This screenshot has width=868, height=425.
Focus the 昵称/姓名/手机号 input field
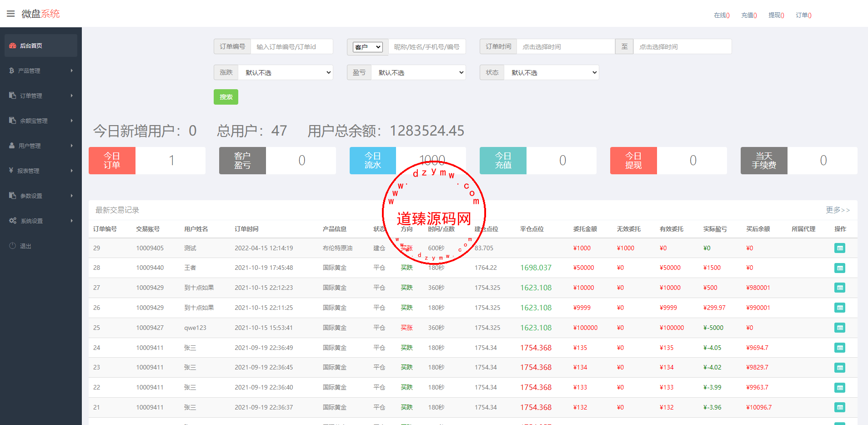point(427,46)
